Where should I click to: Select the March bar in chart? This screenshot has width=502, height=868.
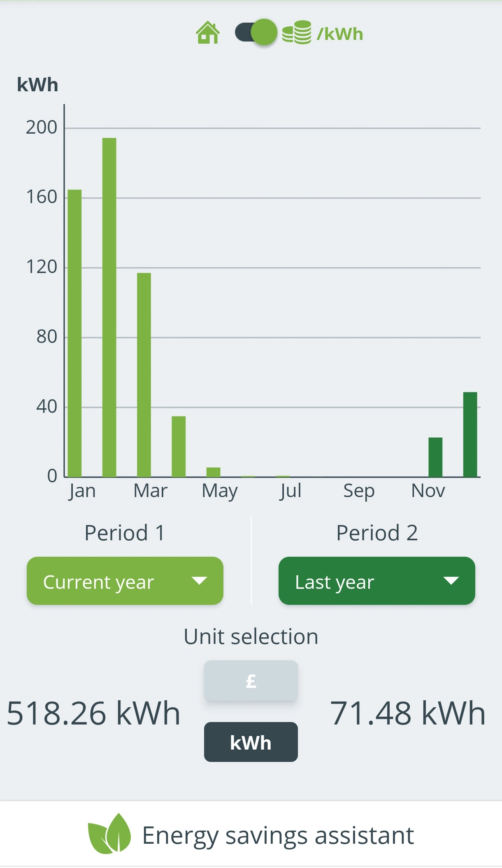pyautogui.click(x=144, y=375)
